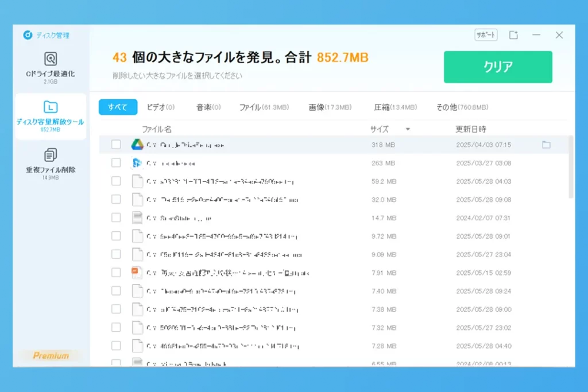Check the 7.38 MB file checkbox
The width and height of the screenshot is (588, 392).
pyautogui.click(x=116, y=309)
